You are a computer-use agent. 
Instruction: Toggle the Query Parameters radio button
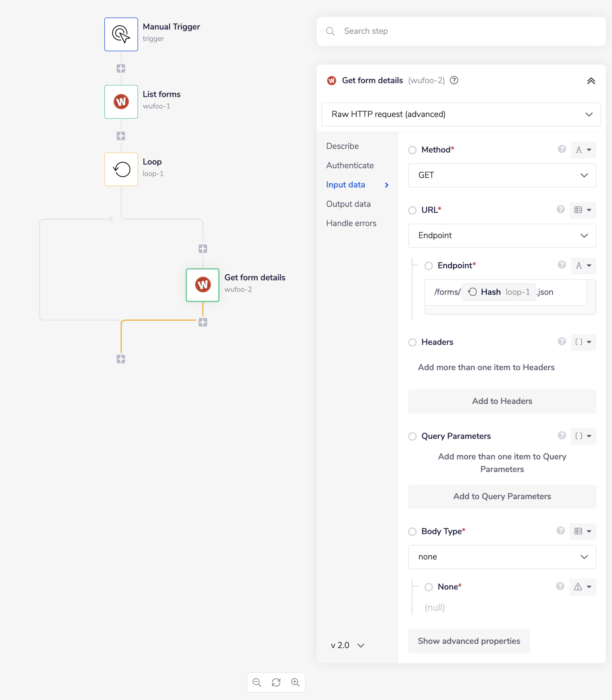(x=412, y=436)
